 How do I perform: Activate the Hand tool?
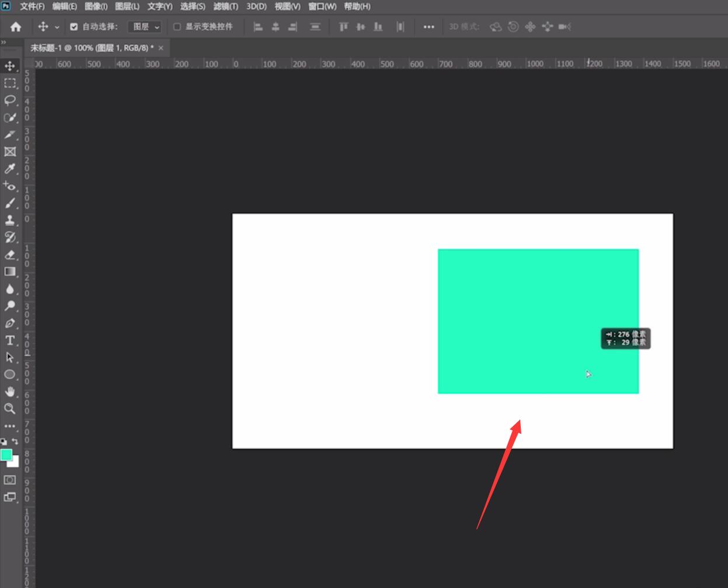(10, 391)
